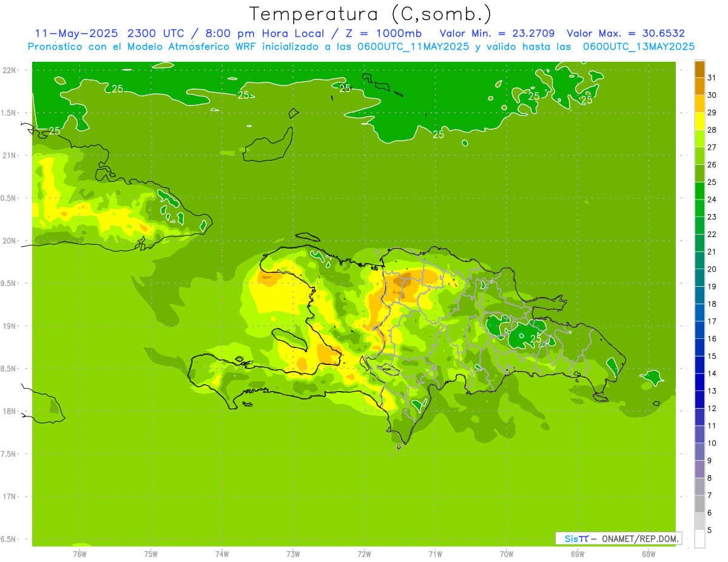Click the legend value "20"

pos(712,269)
